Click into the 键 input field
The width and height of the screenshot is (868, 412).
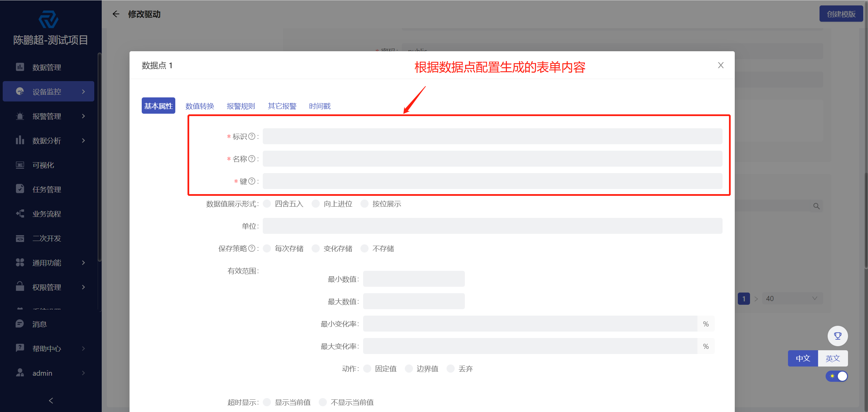492,181
